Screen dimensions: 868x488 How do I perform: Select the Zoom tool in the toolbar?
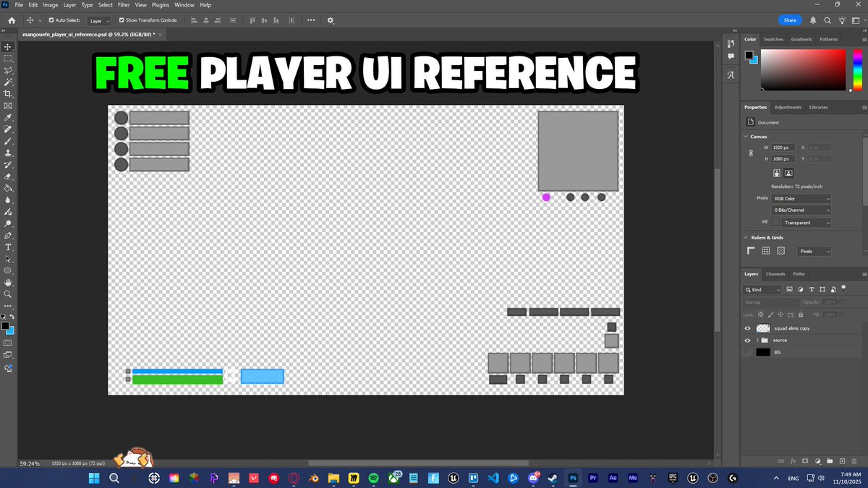point(8,294)
